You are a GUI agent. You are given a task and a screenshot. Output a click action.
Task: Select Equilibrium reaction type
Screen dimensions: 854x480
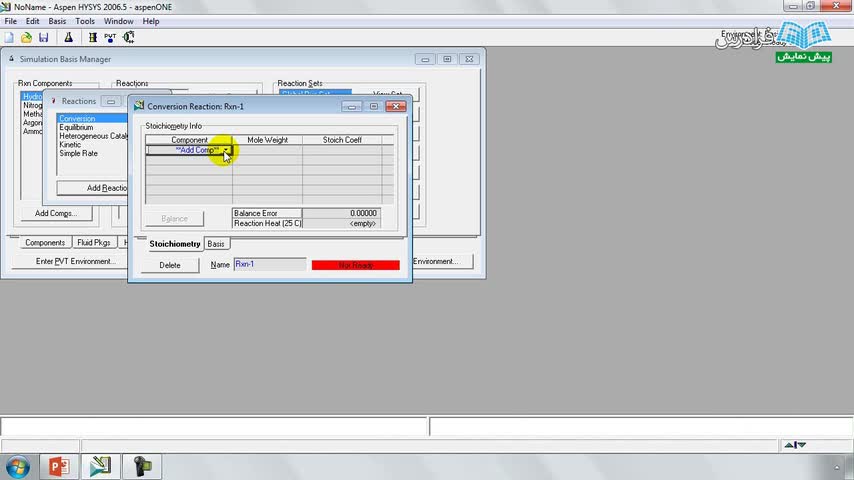(x=76, y=127)
